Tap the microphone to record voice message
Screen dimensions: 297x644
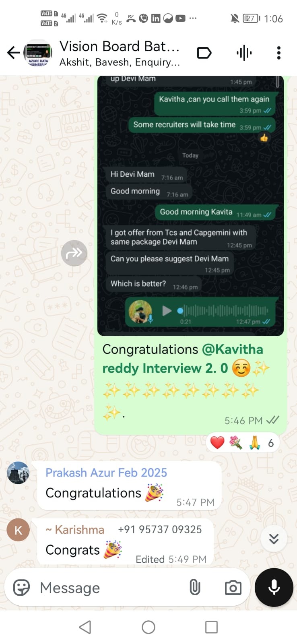point(274,588)
